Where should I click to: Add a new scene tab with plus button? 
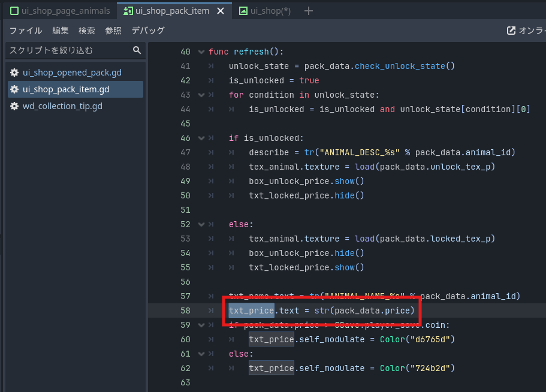308,11
